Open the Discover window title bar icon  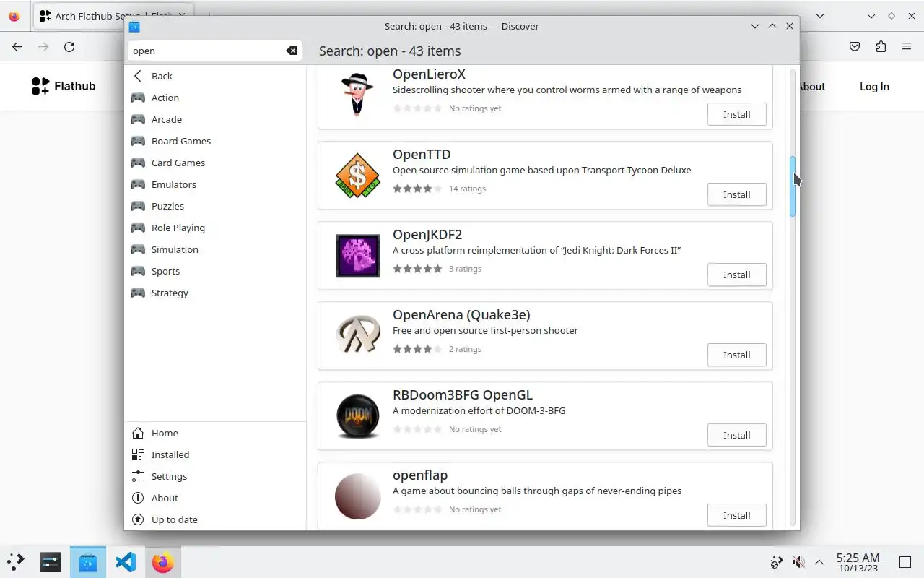134,27
